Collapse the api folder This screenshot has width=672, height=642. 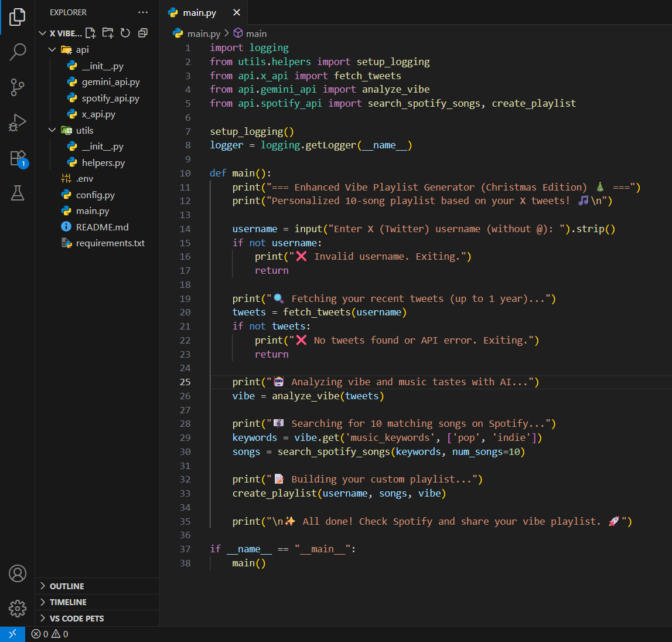tap(82, 50)
